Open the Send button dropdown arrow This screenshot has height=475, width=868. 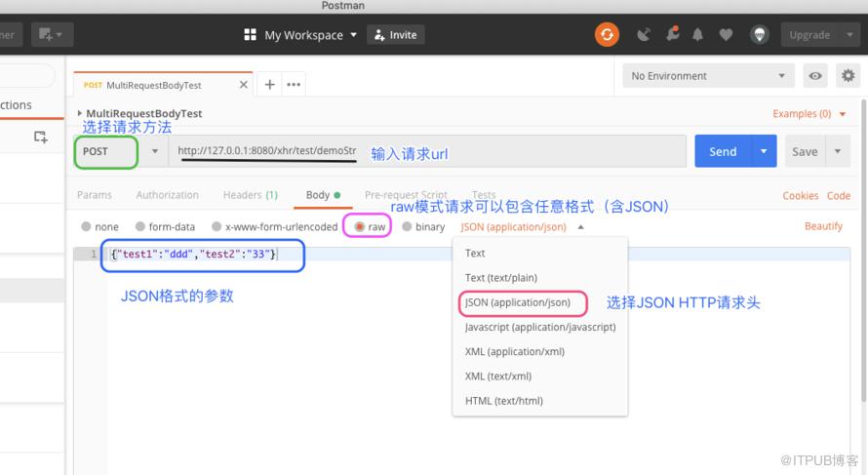[x=764, y=151]
